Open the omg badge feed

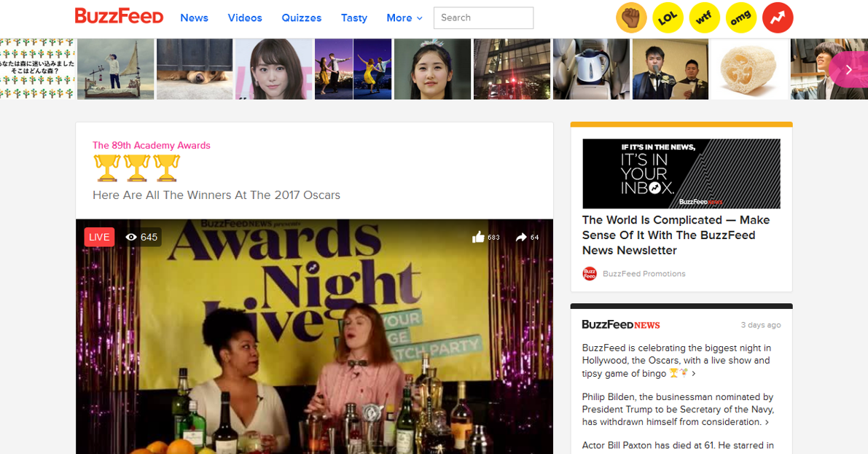pyautogui.click(x=740, y=17)
